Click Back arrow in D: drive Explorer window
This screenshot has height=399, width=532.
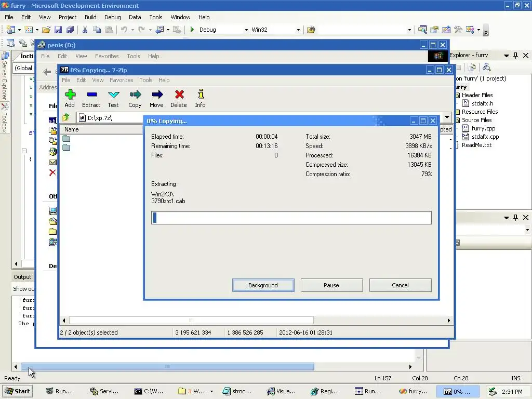point(47,72)
